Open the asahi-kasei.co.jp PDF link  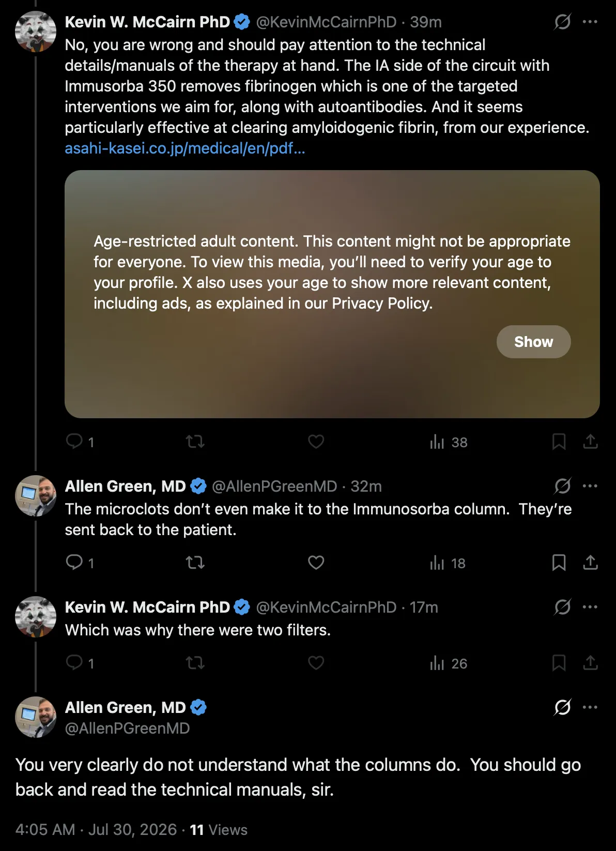coord(185,148)
